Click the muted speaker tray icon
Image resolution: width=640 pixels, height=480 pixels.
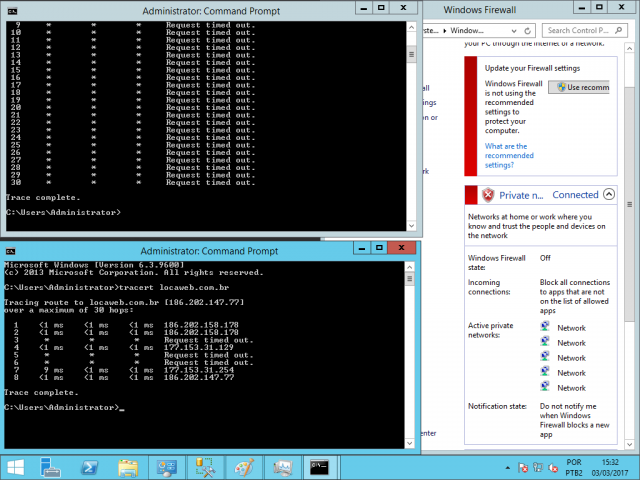point(553,468)
